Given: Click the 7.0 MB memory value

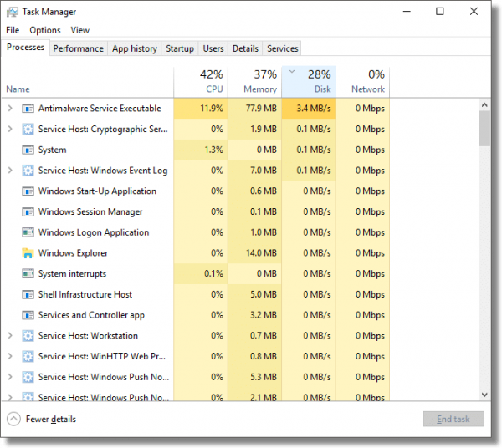Looking at the screenshot, I should 264,171.
